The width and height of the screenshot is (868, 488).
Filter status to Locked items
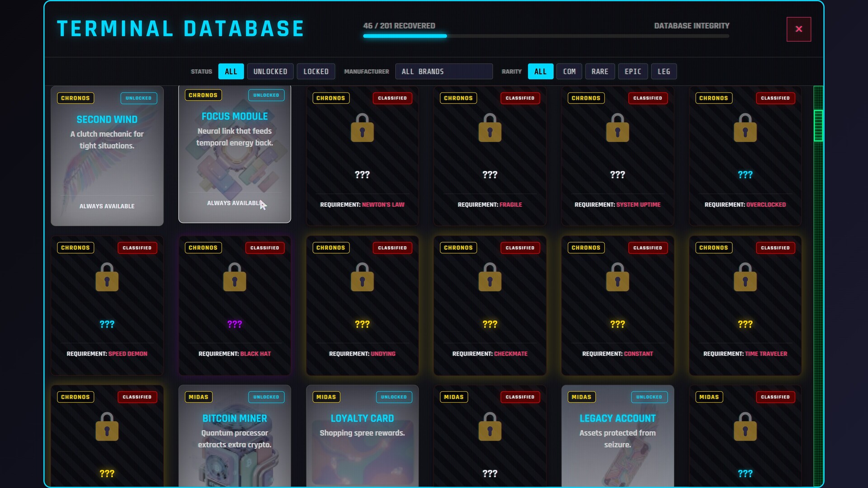(x=316, y=71)
